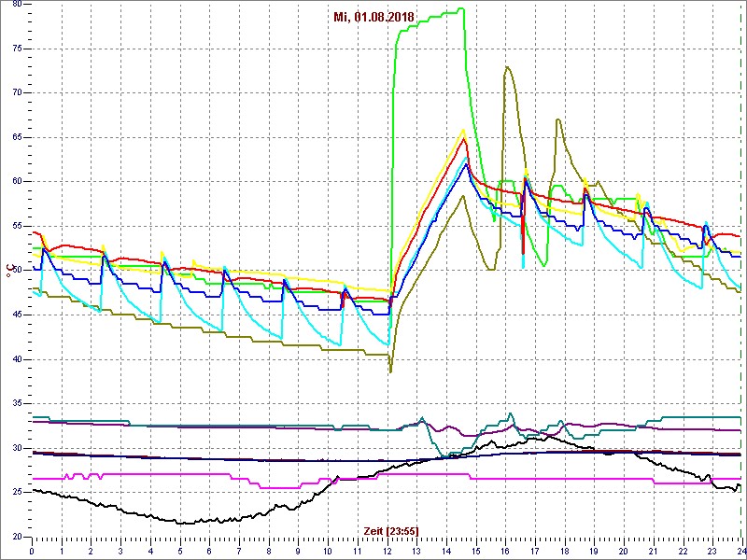Screen dimensions: 747x560
Task: Click hour 8 on the time axis
Action: click(x=269, y=550)
